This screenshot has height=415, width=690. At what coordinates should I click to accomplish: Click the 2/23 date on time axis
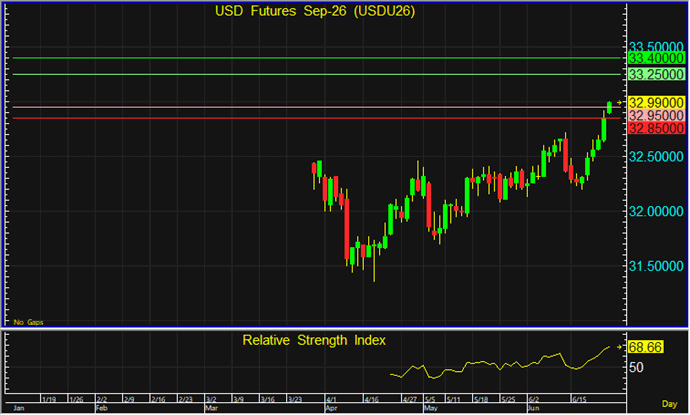tap(185, 400)
